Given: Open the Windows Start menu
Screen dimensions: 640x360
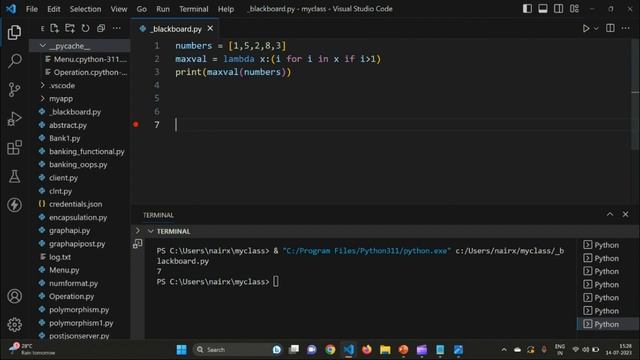Looking at the screenshot, I should tap(181, 349).
